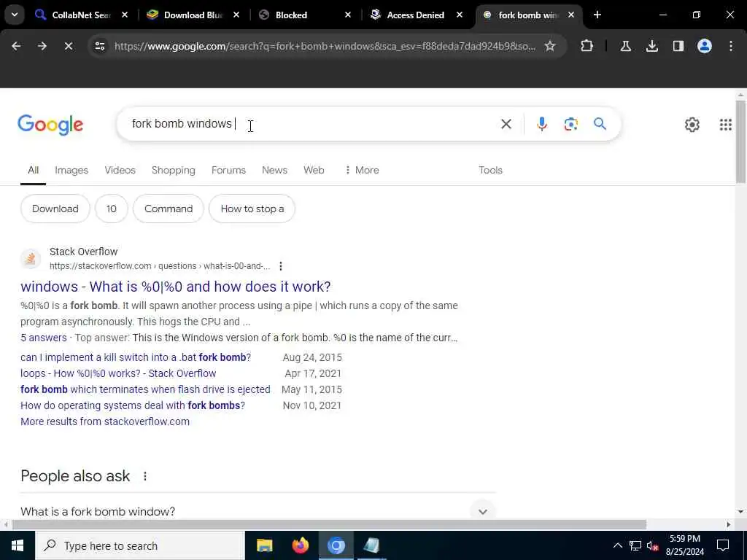Search by image with Google Lens
The height and width of the screenshot is (560, 747).
(x=570, y=124)
